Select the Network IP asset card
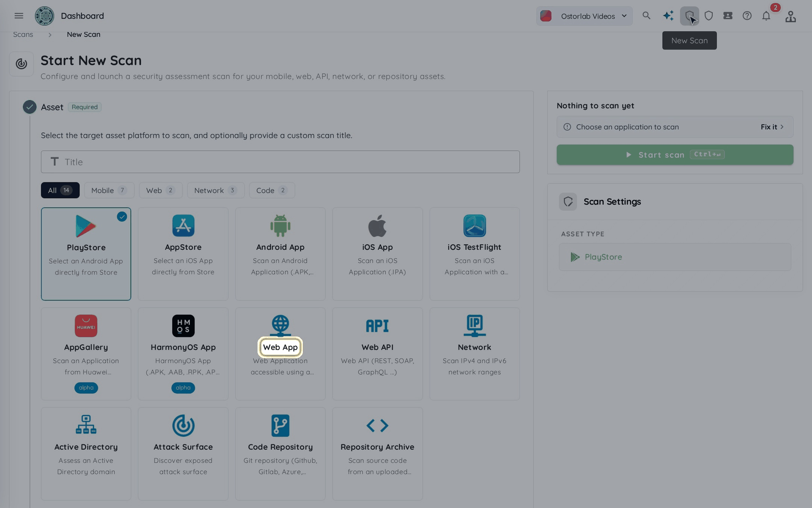812x508 pixels. tap(475, 353)
